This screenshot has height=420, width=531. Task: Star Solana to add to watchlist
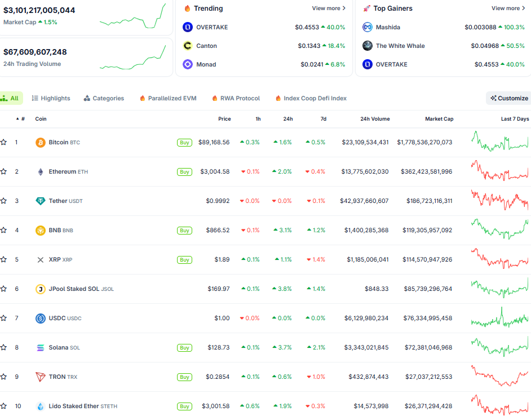[x=3, y=348]
